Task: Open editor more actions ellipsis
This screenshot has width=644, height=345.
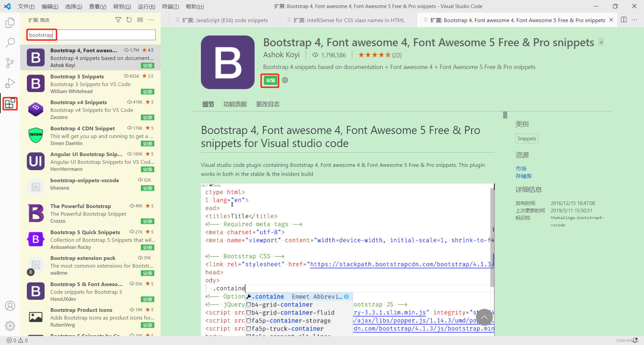Action: [634, 20]
